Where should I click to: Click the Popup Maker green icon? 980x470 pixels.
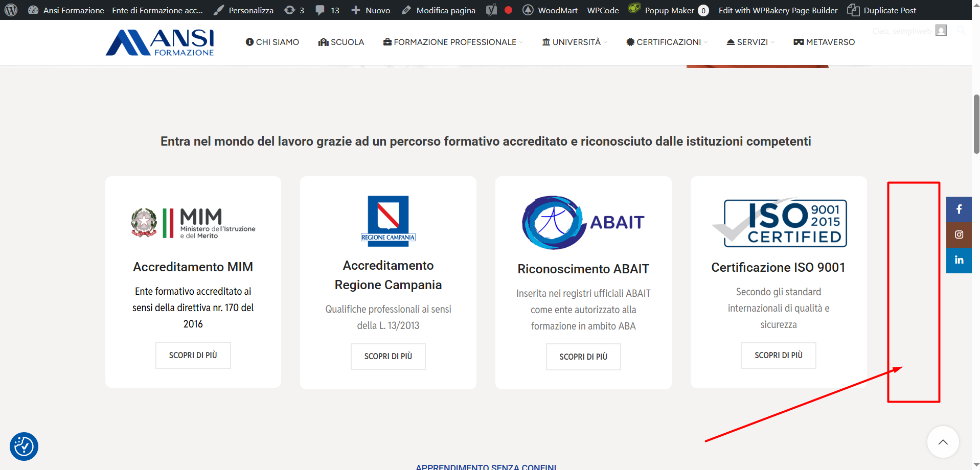tap(634, 8)
